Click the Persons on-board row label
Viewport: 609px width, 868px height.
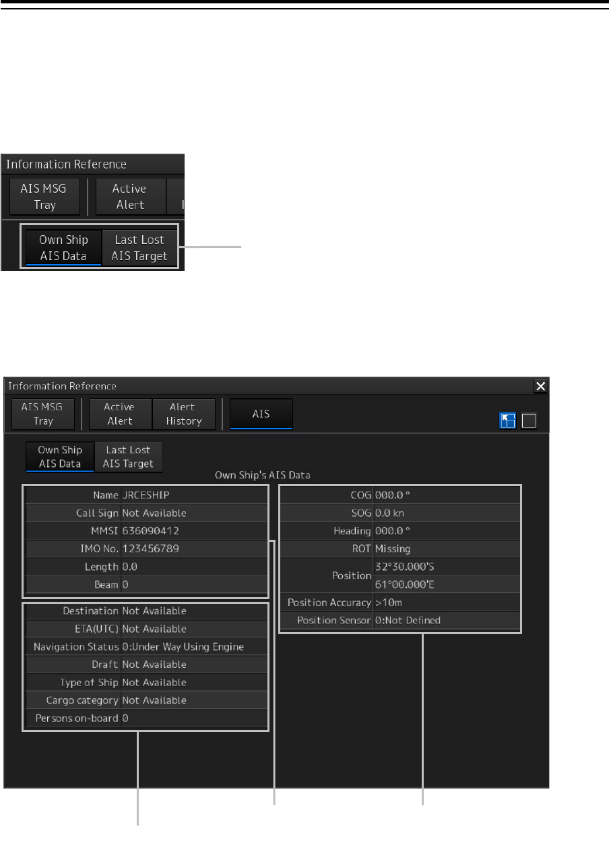pos(77,718)
